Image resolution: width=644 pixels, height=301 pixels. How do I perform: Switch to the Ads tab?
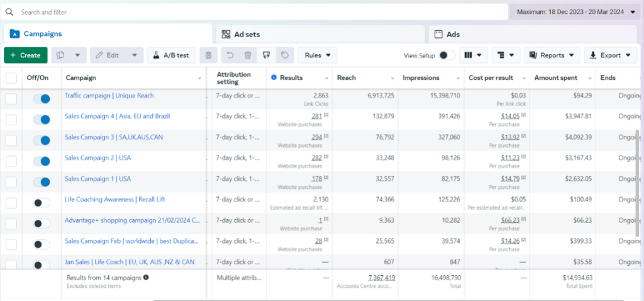(452, 34)
